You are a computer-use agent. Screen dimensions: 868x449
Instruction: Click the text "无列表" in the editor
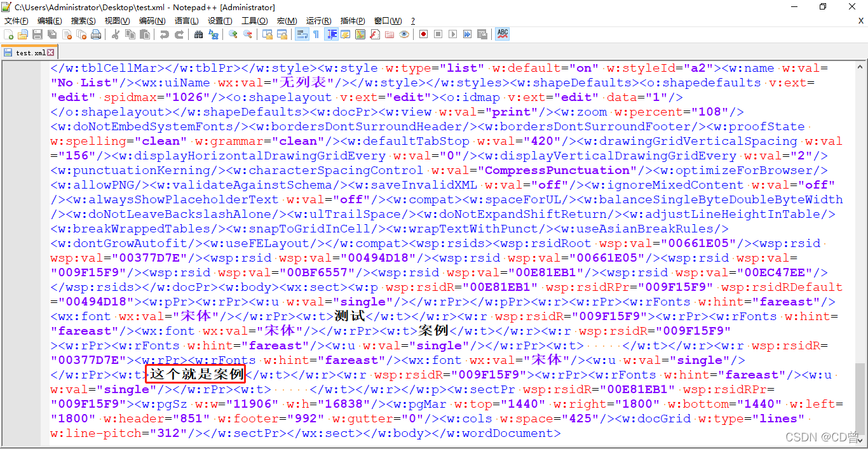[x=302, y=82]
